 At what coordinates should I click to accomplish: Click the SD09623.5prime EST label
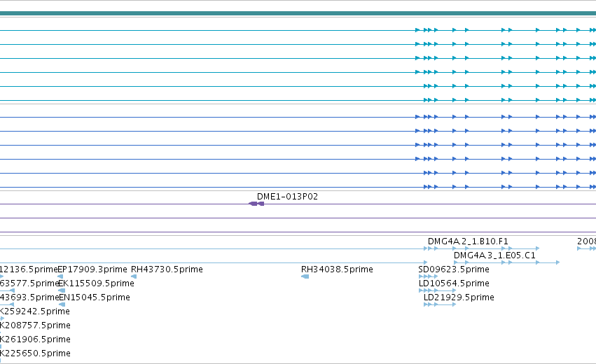(x=453, y=269)
